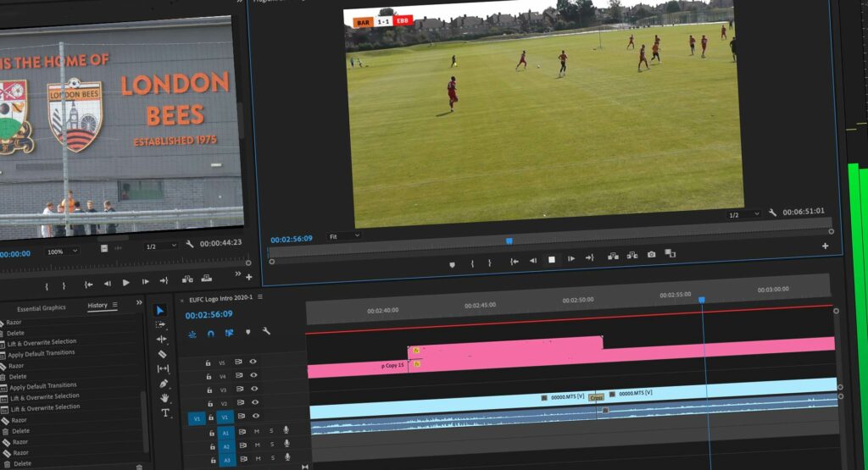Image resolution: width=868 pixels, height=470 pixels.
Task: Click the Export Frame camera icon
Action: [651, 255]
